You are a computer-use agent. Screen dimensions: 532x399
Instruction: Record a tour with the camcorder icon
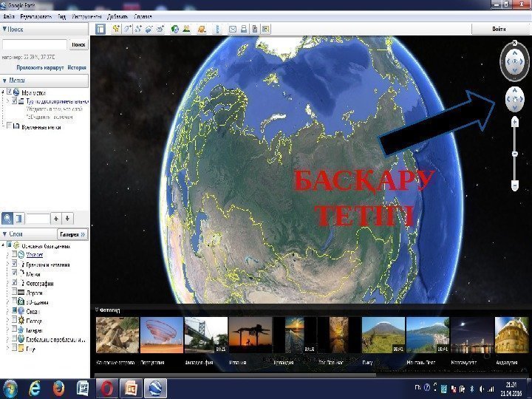pyautogui.click(x=160, y=29)
